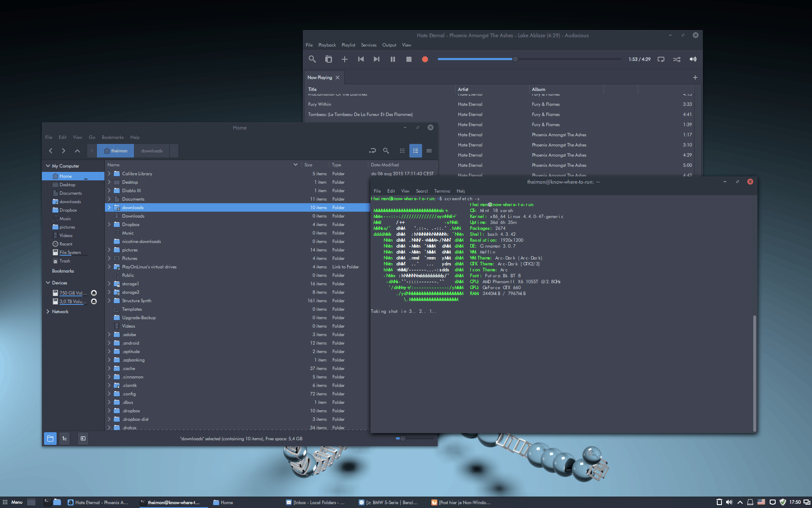Pause playback in Audacious

coord(392,59)
